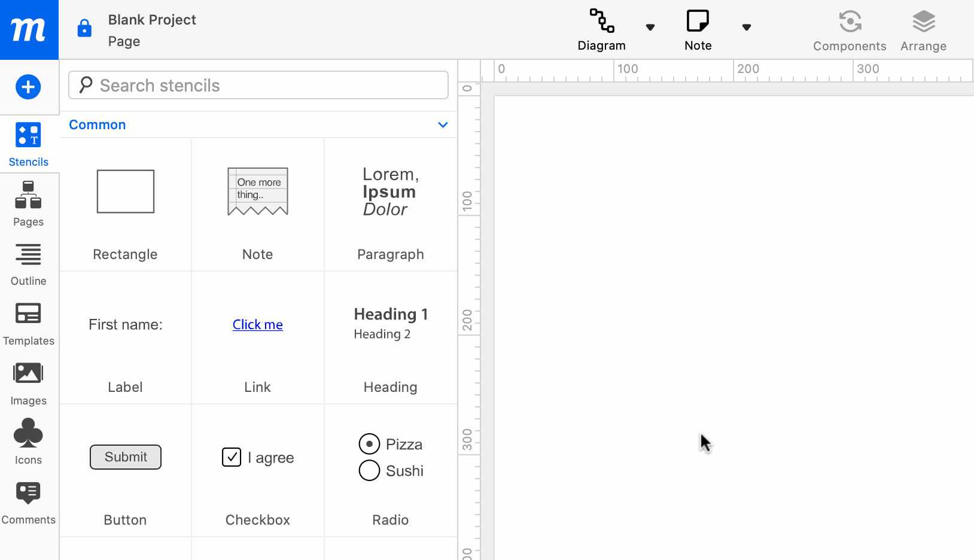This screenshot has width=974, height=560.
Task: Open the Comments panel
Action: [28, 503]
